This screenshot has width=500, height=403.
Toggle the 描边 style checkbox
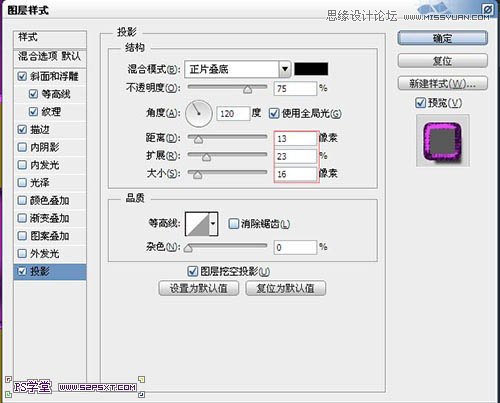22,129
